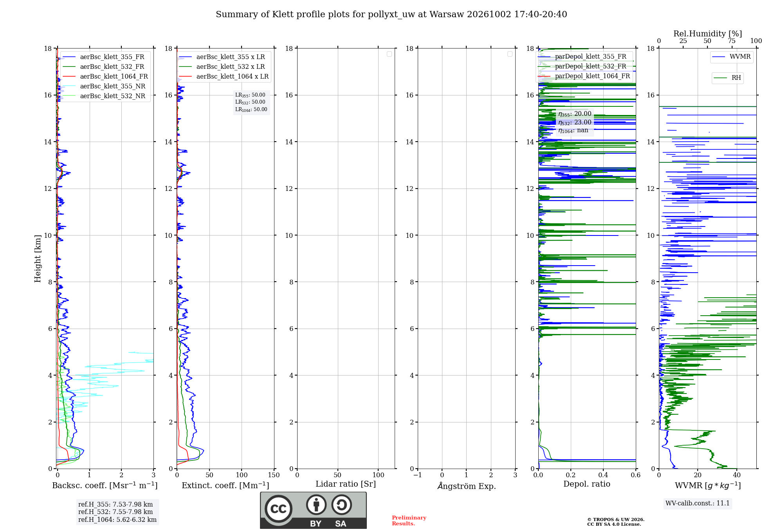Click the η532: 23.00 value

575,122
